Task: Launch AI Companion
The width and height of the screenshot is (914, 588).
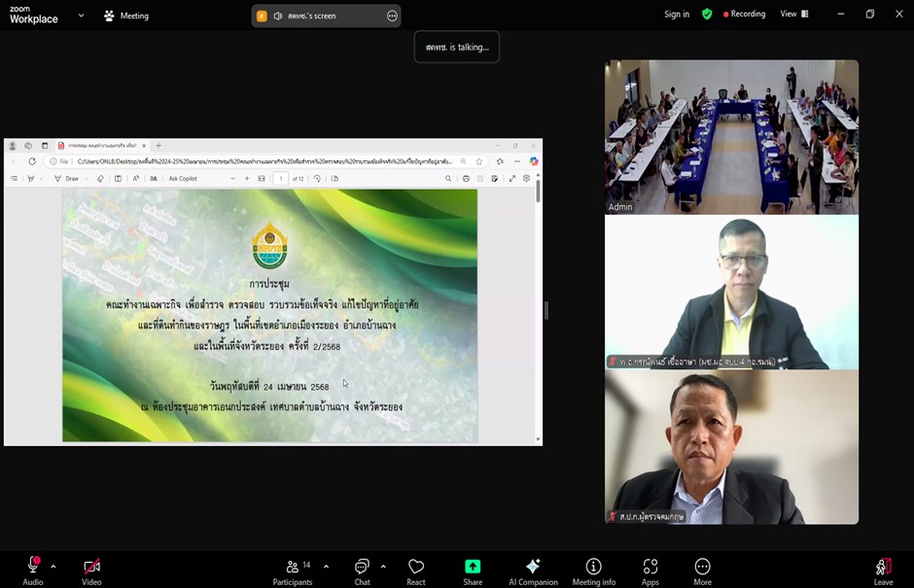Action: point(533,571)
